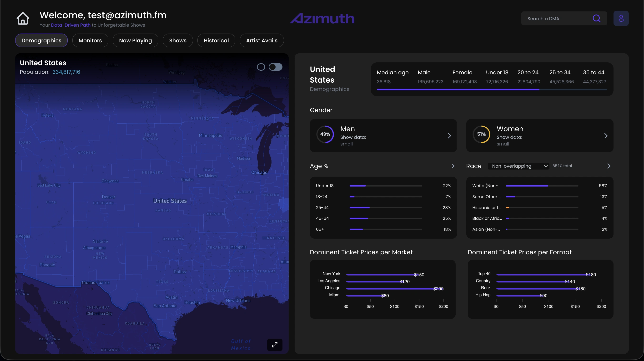644x361 pixels.
Task: Click the Azimuth logo
Action: (x=322, y=19)
